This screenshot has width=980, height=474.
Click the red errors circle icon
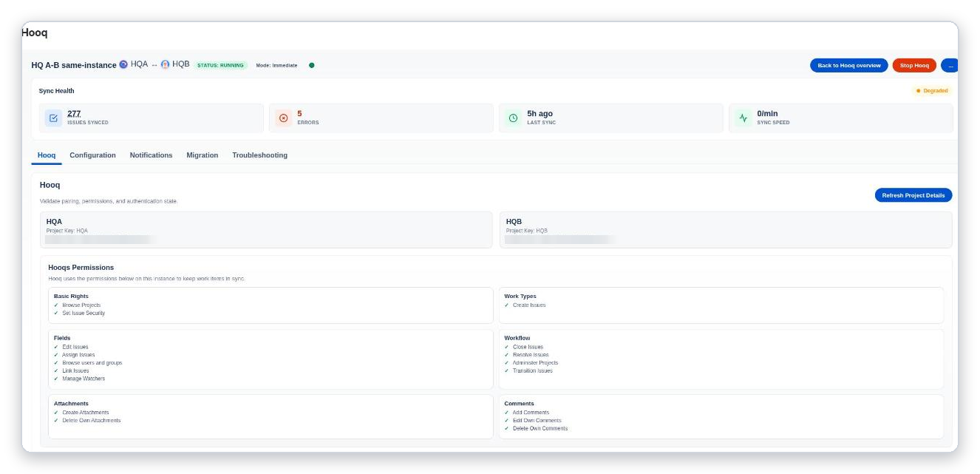pyautogui.click(x=283, y=118)
